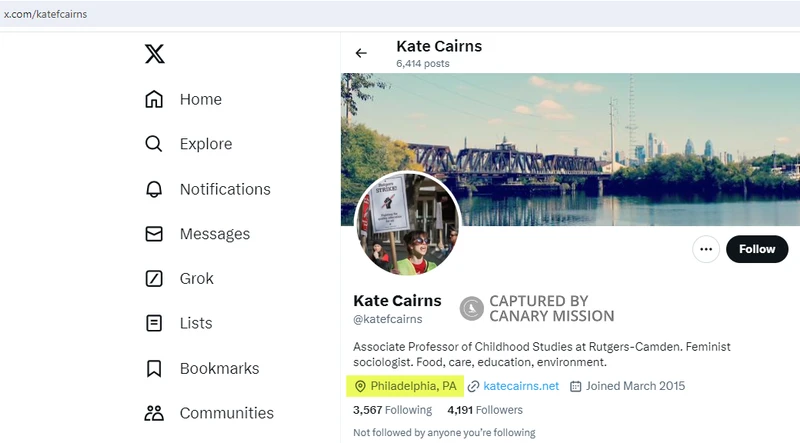
Task: Select the Home menu label
Action: (201, 99)
